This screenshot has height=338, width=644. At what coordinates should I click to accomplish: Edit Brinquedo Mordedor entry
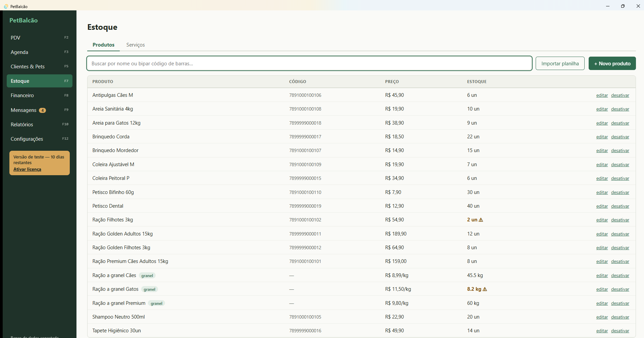[602, 150]
